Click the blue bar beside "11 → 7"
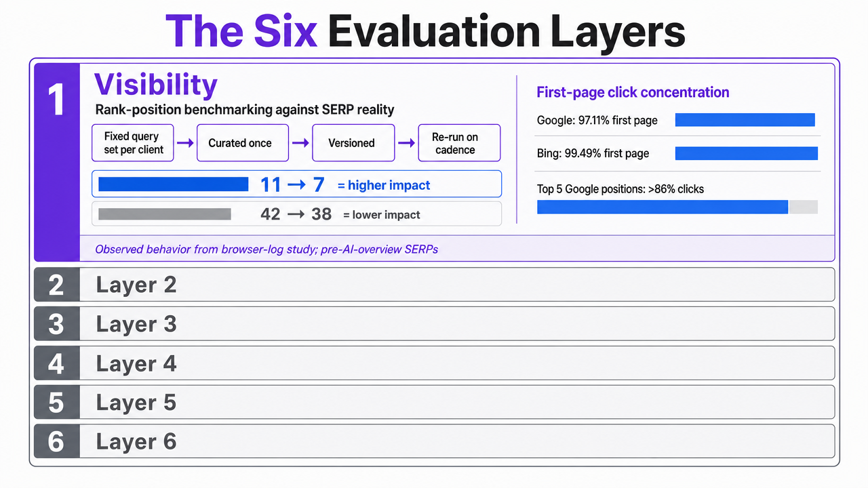 click(174, 184)
